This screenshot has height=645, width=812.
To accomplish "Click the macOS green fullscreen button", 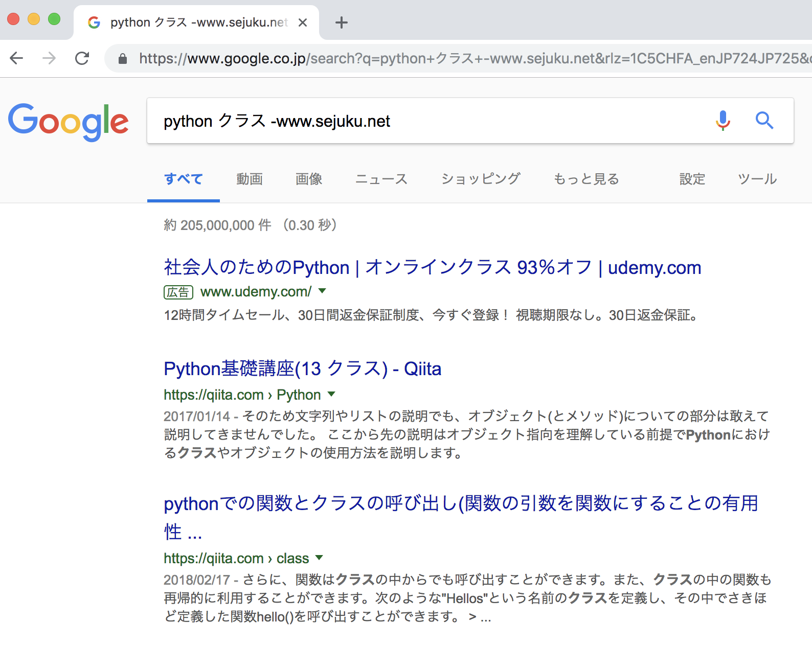I will (54, 19).
